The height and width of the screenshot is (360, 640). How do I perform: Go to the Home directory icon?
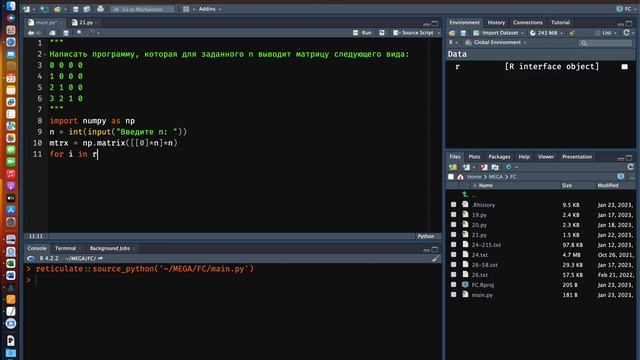point(460,177)
